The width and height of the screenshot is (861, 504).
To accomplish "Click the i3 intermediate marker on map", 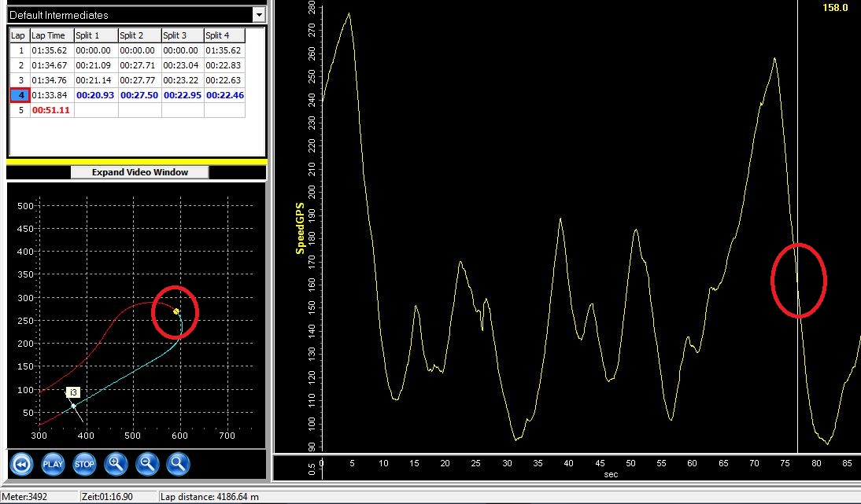I will click(x=73, y=392).
